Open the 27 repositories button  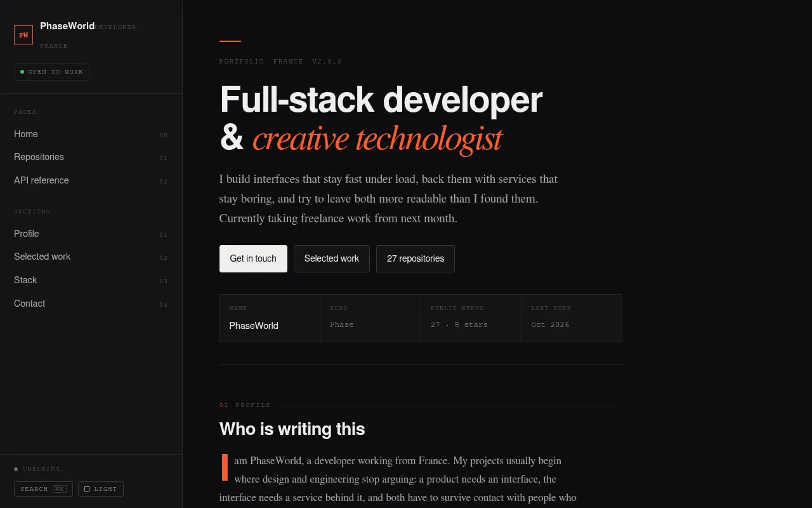click(x=416, y=258)
